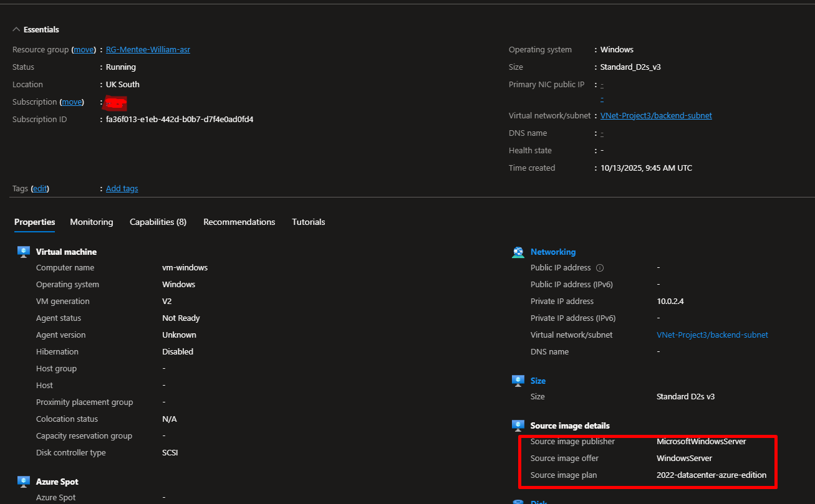Click the Subscription ID value text
The height and width of the screenshot is (504, 815).
[179, 119]
